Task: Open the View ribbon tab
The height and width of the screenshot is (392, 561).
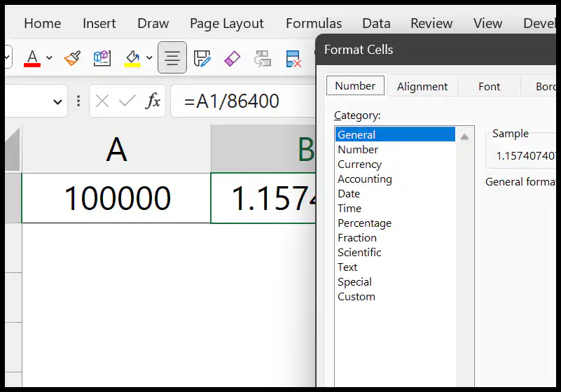Action: (487, 24)
